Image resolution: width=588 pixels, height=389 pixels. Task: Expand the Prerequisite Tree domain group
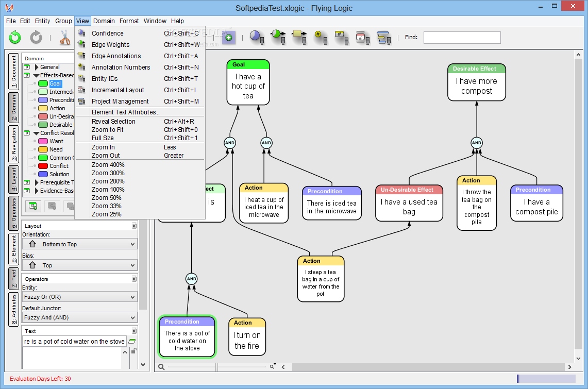[x=37, y=182]
